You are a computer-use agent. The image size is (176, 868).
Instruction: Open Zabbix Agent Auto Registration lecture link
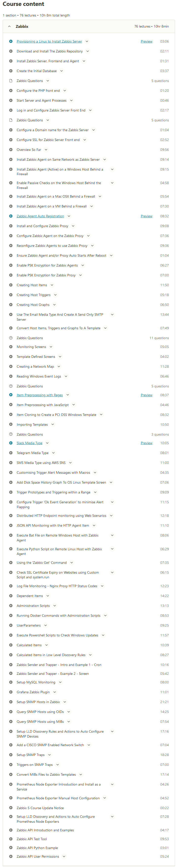(40, 216)
